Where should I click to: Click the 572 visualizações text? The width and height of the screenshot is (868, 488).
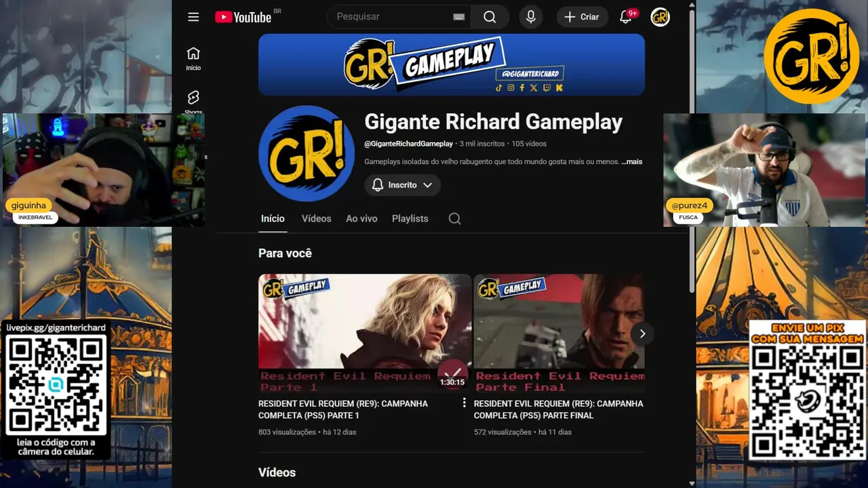coord(502,432)
